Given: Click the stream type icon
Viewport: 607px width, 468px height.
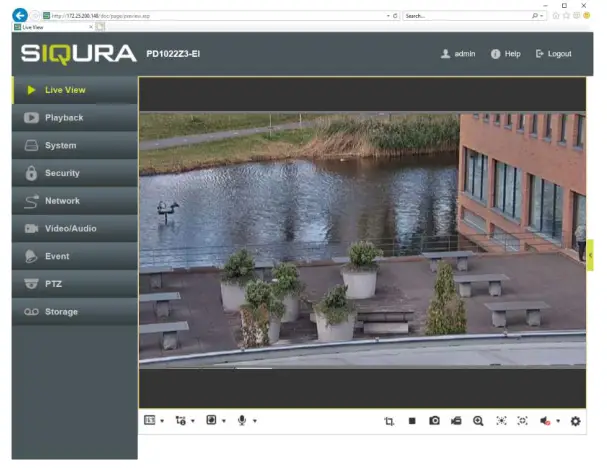Looking at the screenshot, I should [x=180, y=420].
